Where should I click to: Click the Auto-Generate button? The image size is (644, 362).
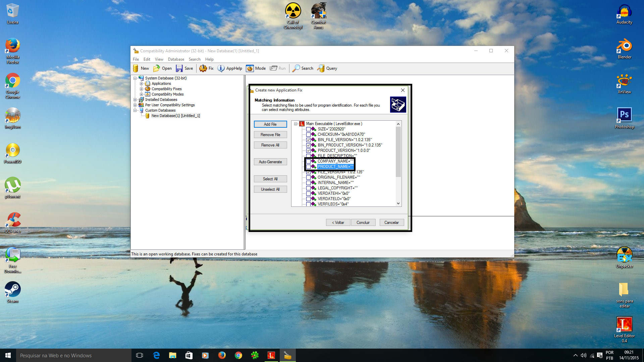coord(270,162)
